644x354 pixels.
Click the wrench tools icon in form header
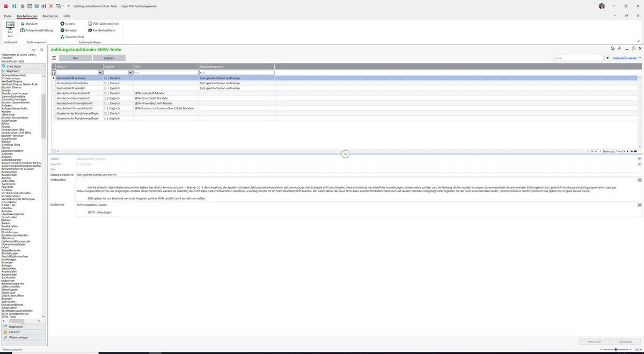(x=619, y=48)
